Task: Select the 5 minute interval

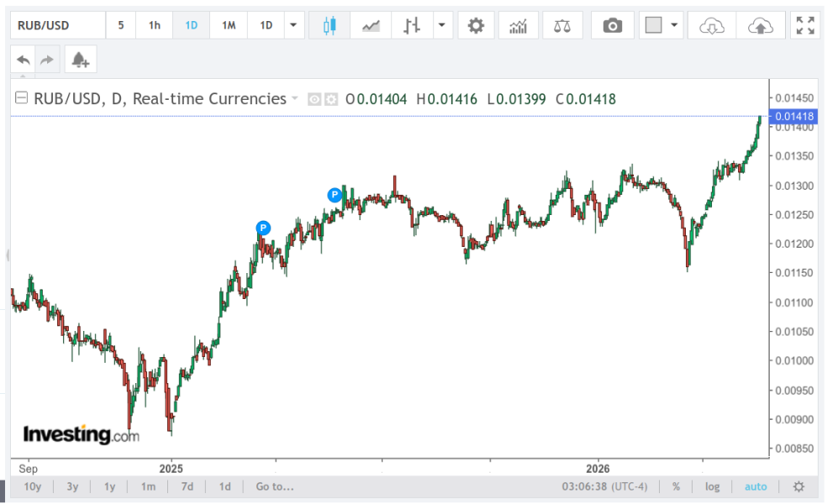Action: click(x=121, y=25)
